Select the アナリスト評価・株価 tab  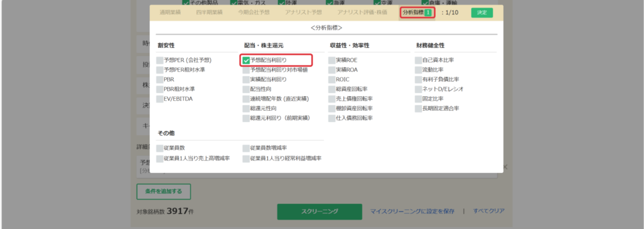tap(362, 13)
